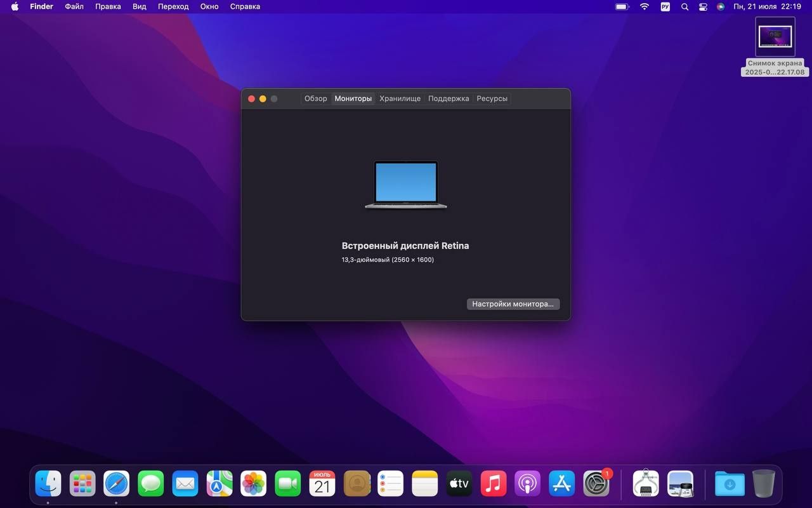Switch to the Хранилище tab
The image size is (812, 508).
tap(400, 98)
